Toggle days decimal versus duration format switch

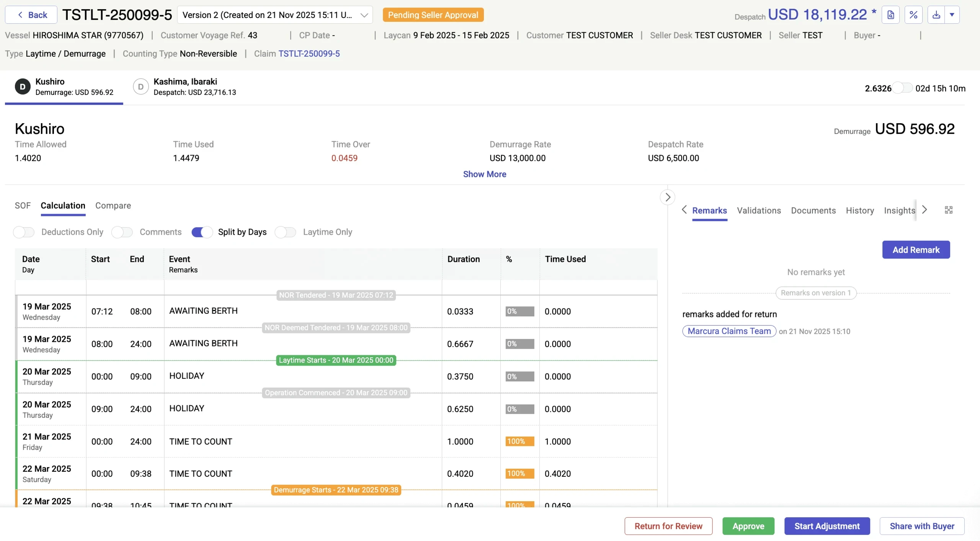(x=903, y=88)
